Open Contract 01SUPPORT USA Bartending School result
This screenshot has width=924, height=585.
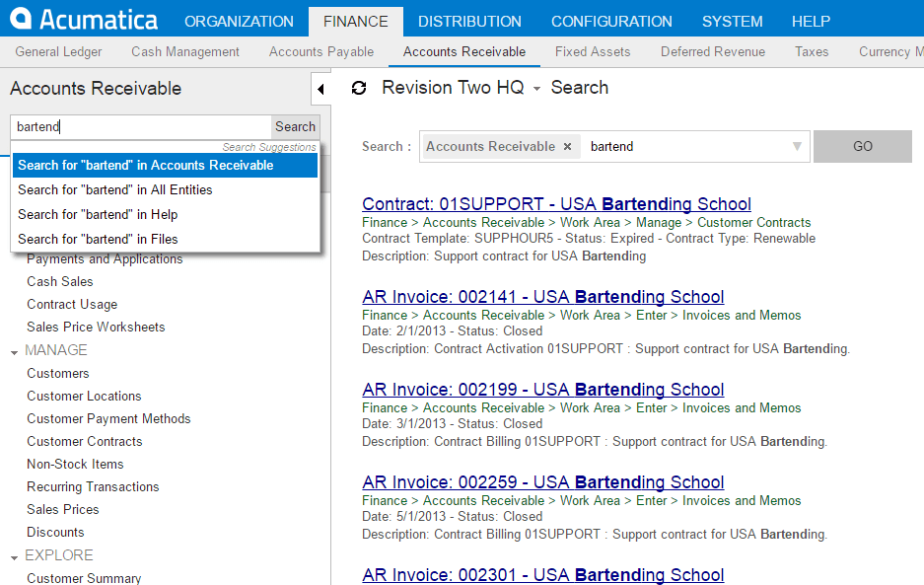point(556,204)
